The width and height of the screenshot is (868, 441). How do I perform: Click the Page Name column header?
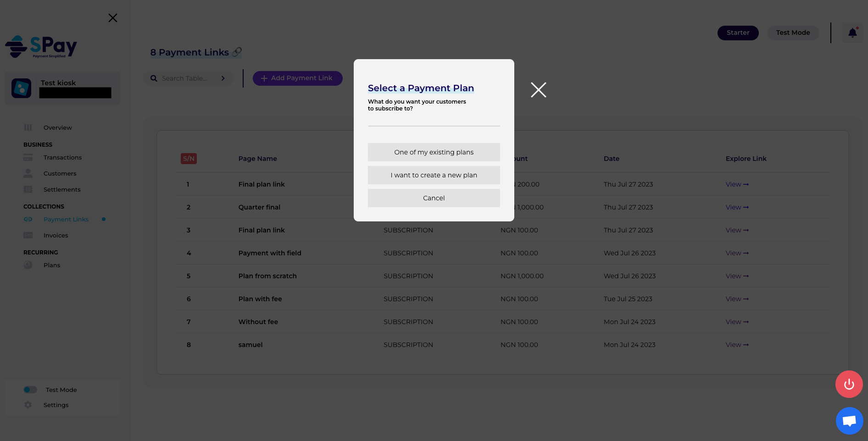[x=258, y=159]
